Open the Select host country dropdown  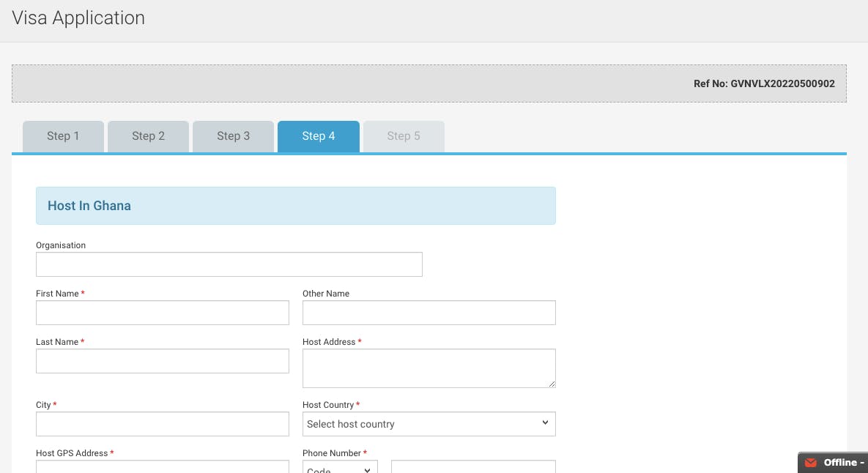pos(429,424)
